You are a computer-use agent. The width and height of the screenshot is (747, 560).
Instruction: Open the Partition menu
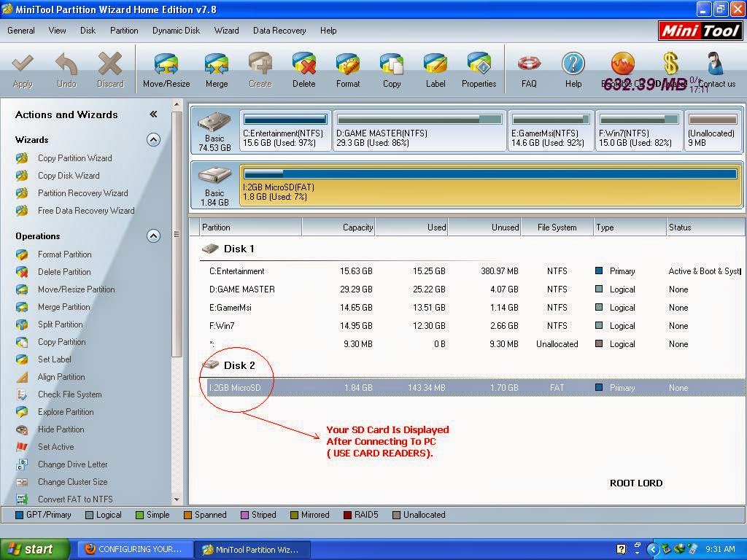click(124, 31)
